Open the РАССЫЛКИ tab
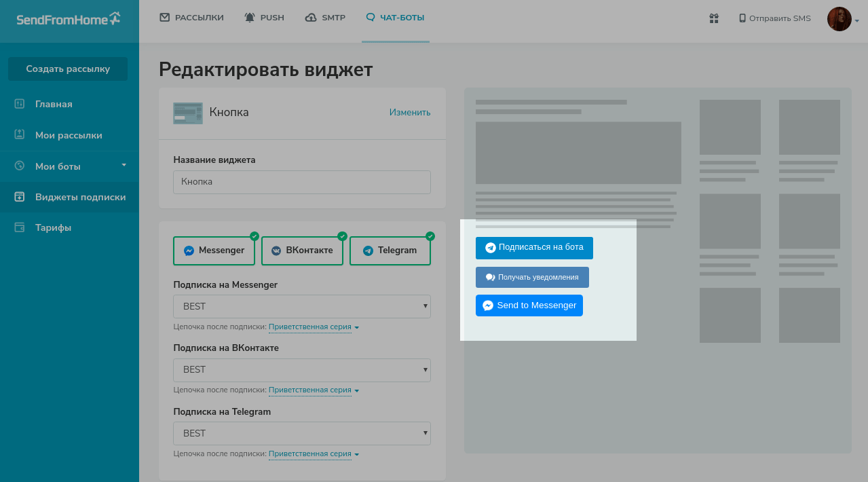The image size is (868, 482). pyautogui.click(x=191, y=18)
